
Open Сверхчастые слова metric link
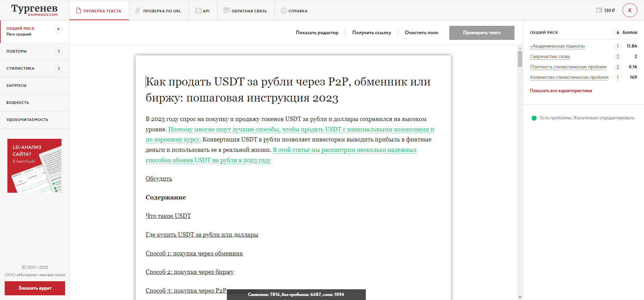[550, 57]
